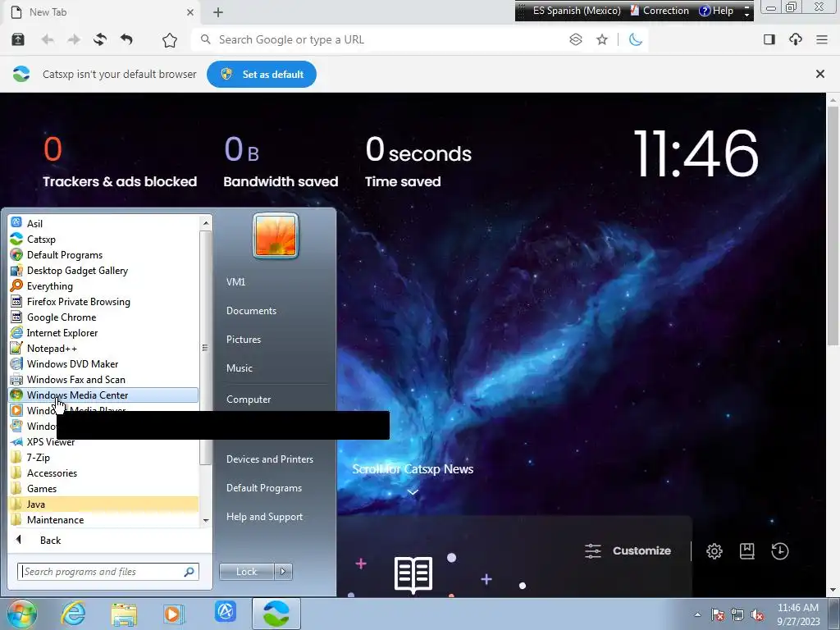The image size is (840, 630).
Task: Launch Everything search program
Action: [x=103, y=285]
